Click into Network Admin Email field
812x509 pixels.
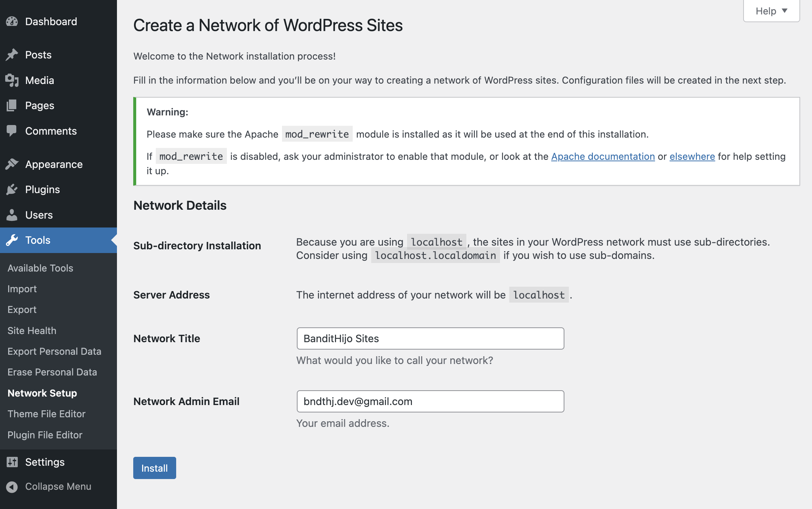pyautogui.click(x=430, y=401)
